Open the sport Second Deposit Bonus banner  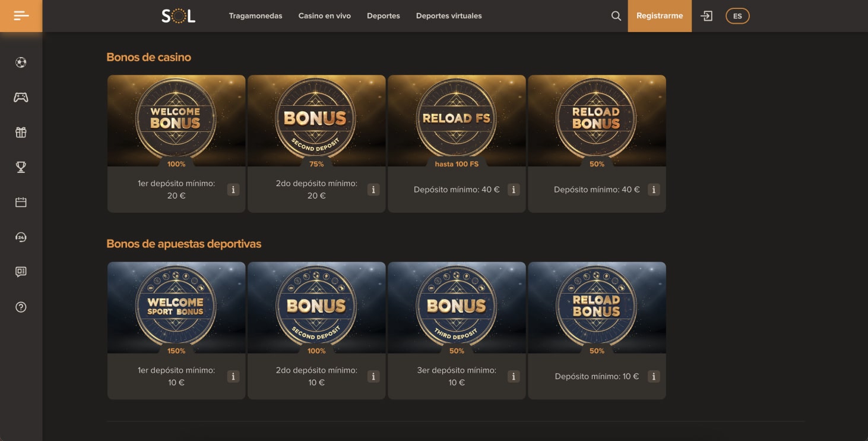click(x=316, y=307)
